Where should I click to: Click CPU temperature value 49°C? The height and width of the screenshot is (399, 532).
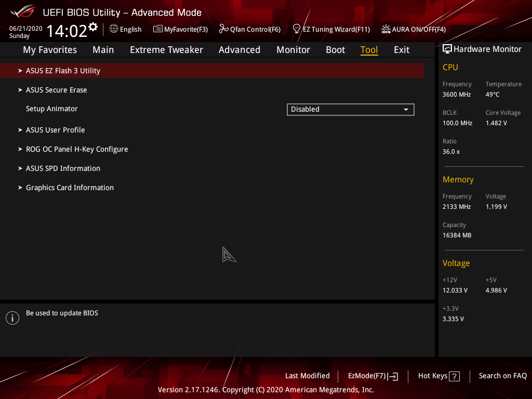[493, 95]
